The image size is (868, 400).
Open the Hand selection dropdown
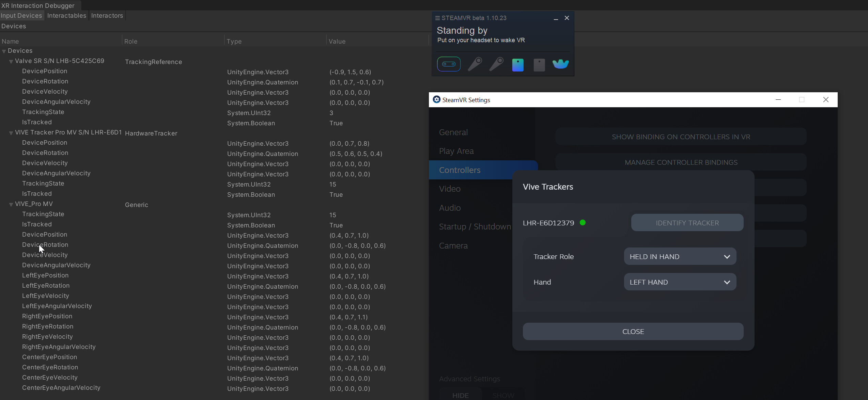(680, 282)
